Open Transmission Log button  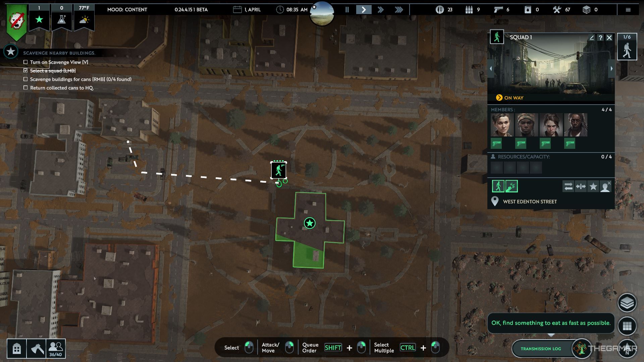[x=540, y=348]
